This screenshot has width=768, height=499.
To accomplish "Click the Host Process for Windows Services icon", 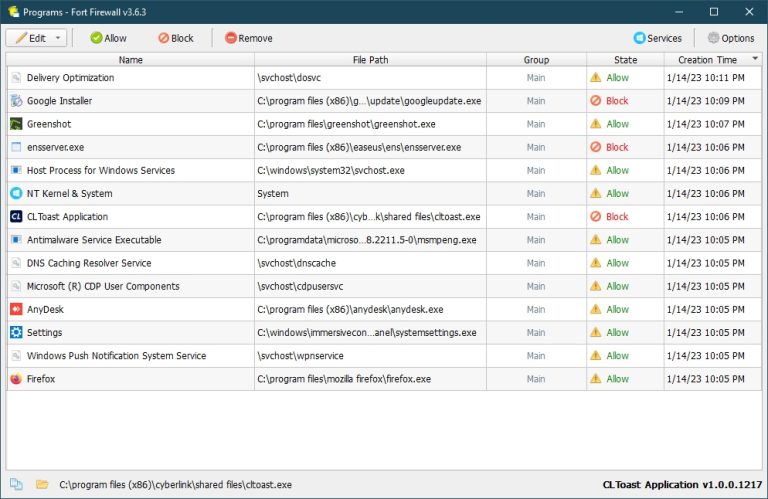I will (16, 170).
